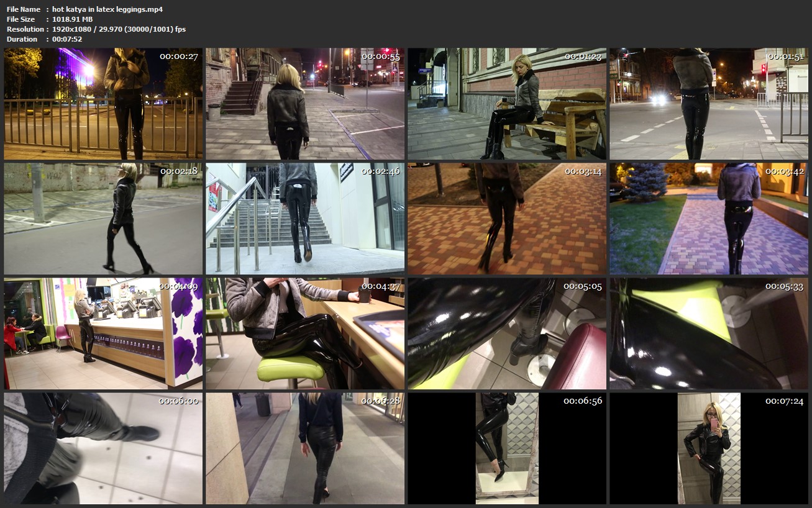This screenshot has height=508, width=812.
Task: Click the 'Resolution' header label
Action: tap(25, 29)
